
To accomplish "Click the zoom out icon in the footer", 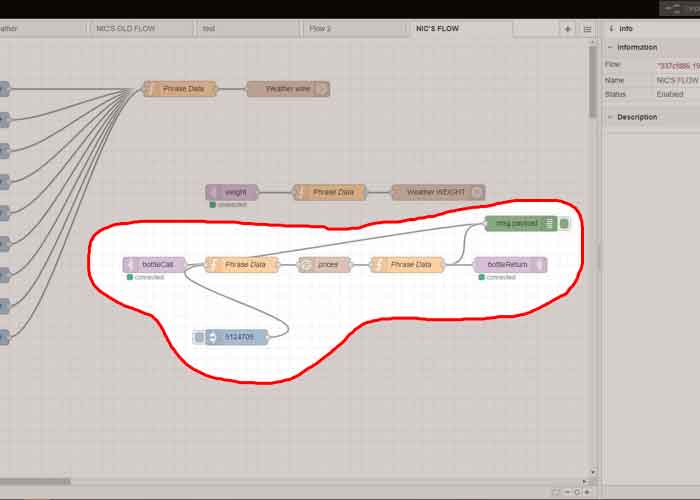I will coord(566,492).
